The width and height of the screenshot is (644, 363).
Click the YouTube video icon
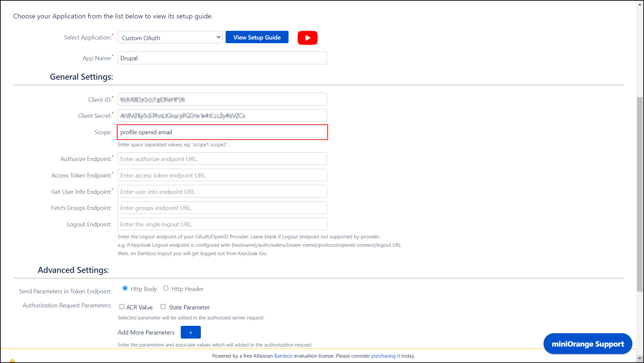pyautogui.click(x=307, y=38)
